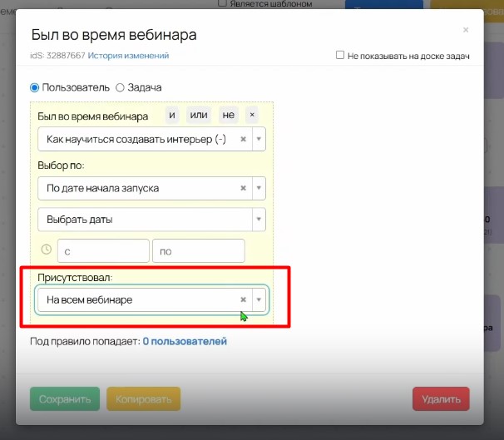Open 'История изменений' link
504x440 pixels.
[129, 56]
